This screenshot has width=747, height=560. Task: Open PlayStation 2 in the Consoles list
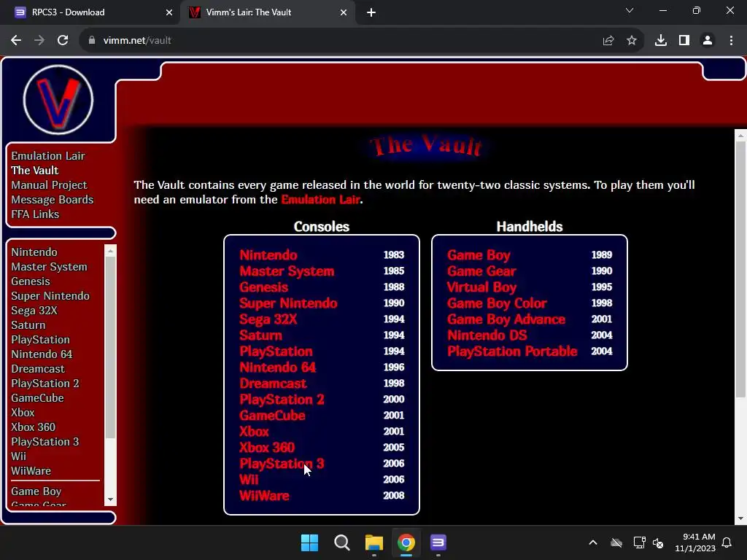pos(282,399)
